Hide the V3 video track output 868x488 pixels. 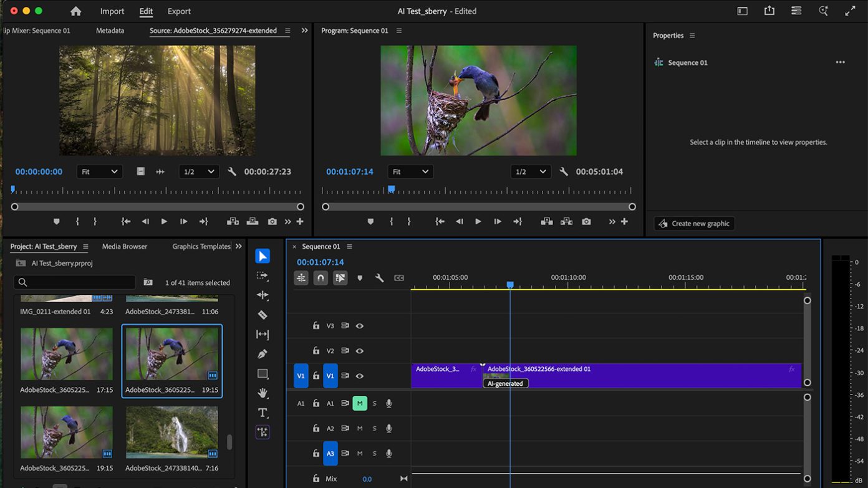[359, 325]
